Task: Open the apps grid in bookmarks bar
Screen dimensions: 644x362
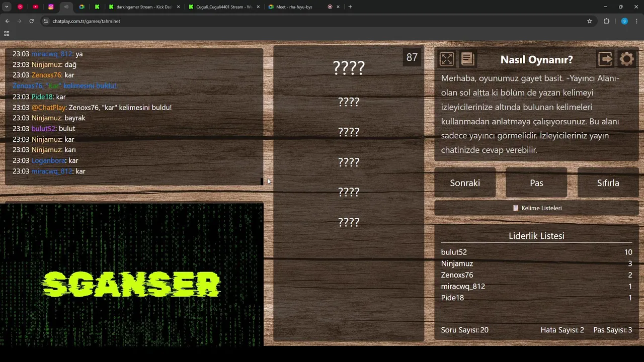Action: 7,34
